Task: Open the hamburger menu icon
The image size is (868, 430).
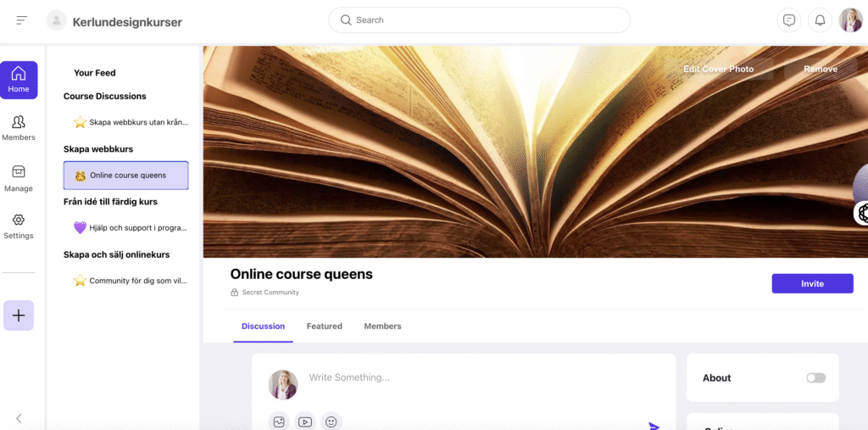Action: click(x=21, y=20)
